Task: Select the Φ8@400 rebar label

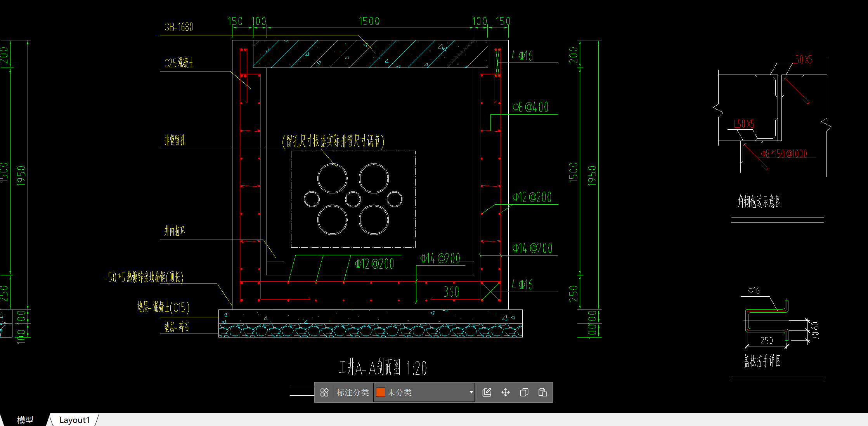Action: [530, 108]
